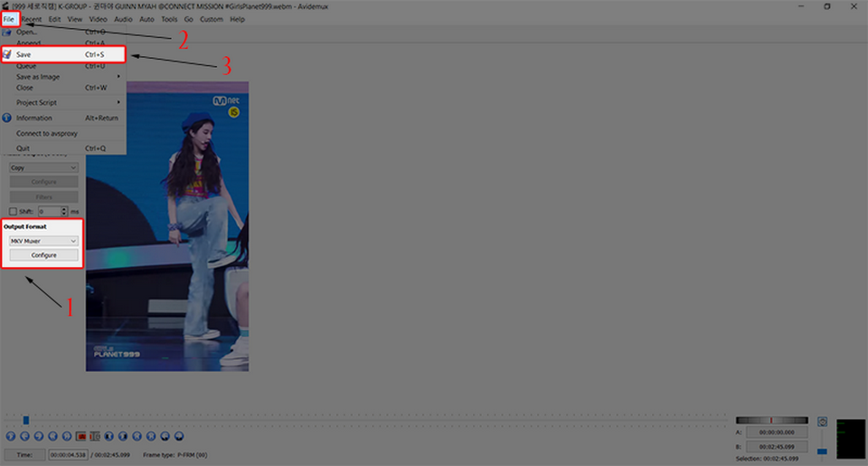Set end marker B icon
Viewport: 868px width, 466px height.
pyautogui.click(x=95, y=437)
